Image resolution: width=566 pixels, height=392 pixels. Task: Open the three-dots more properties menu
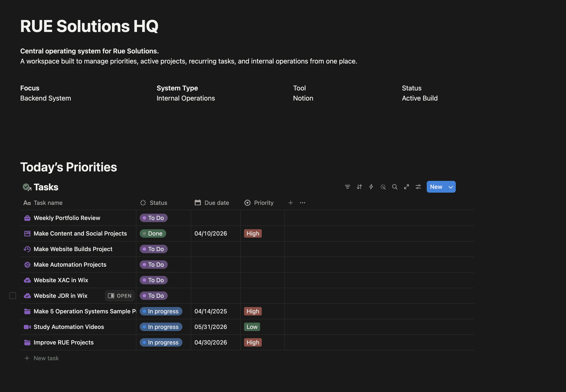(302, 203)
